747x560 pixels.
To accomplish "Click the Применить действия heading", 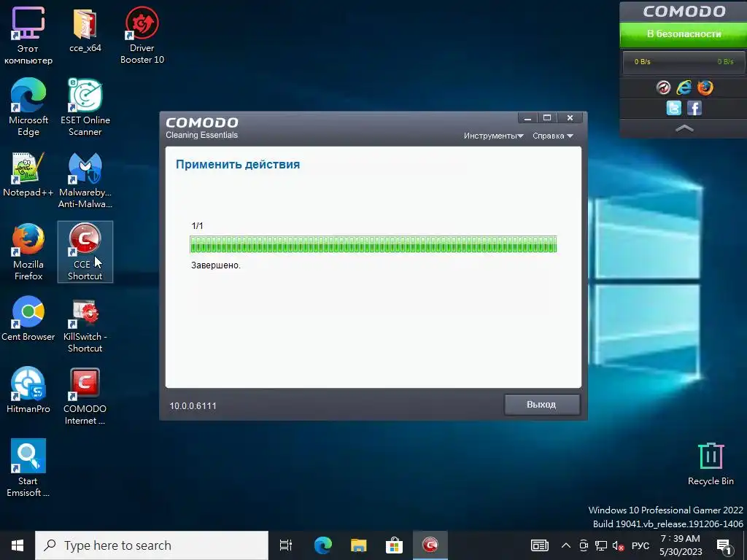I will point(238,165).
